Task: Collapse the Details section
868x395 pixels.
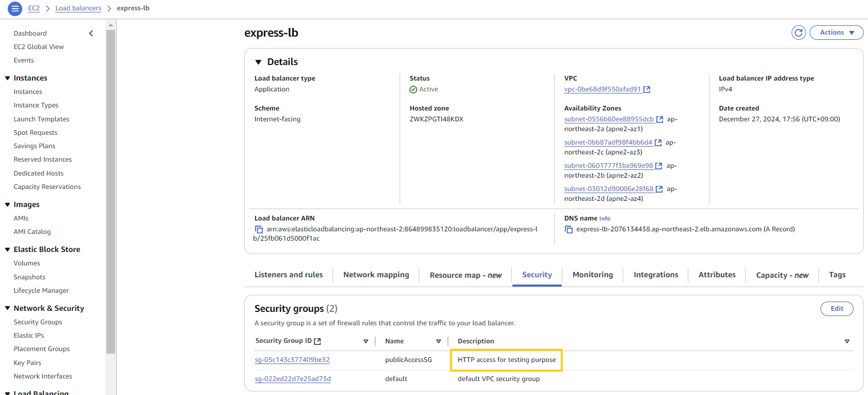Action: (259, 62)
